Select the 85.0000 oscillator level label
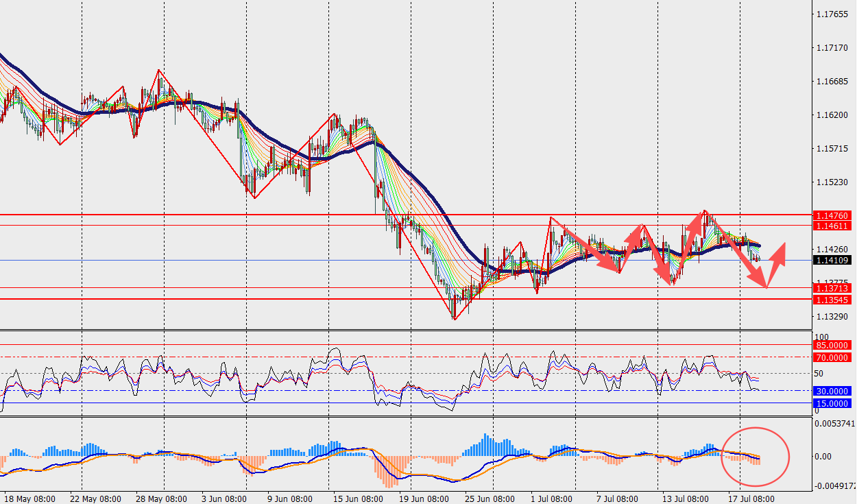The image size is (857, 504). pyautogui.click(x=833, y=345)
